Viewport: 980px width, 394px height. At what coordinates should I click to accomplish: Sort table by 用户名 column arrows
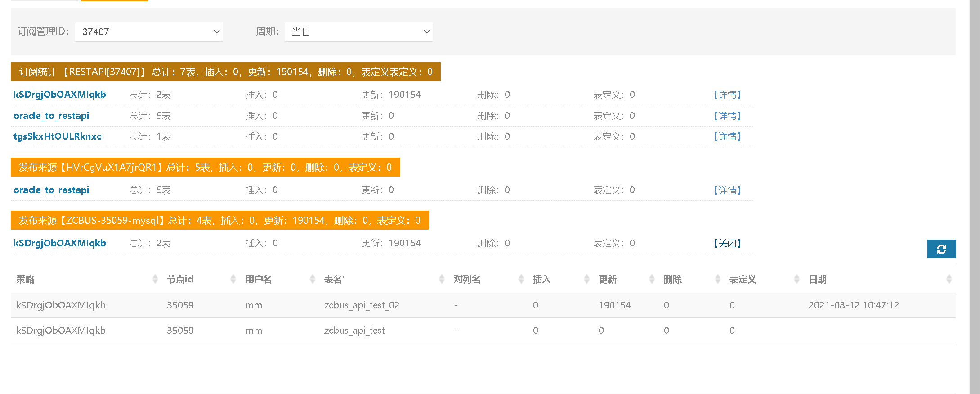tap(313, 279)
